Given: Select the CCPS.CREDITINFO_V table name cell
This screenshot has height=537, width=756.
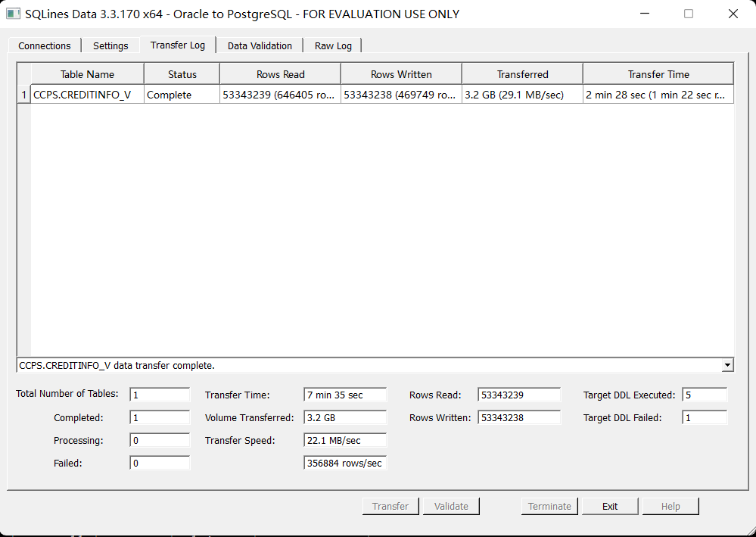Looking at the screenshot, I should tap(87, 95).
